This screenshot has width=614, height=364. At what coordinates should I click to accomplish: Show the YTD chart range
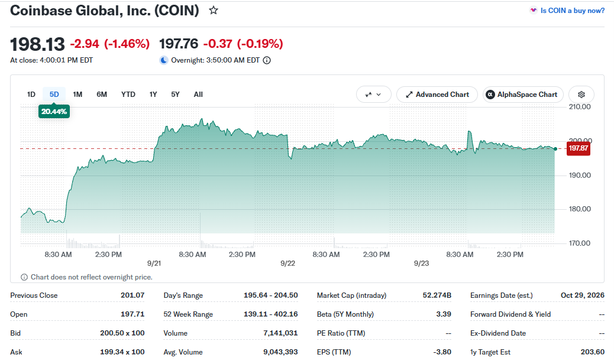(x=128, y=94)
